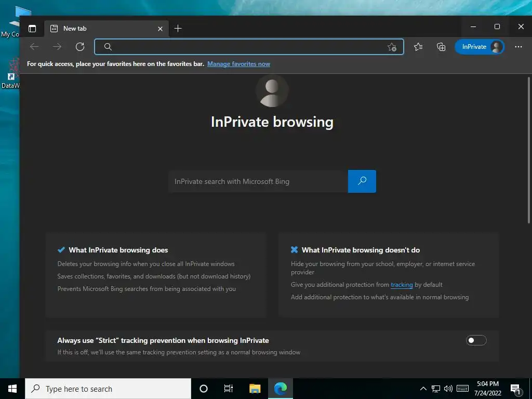Open the clock showing 5:04 PM

tap(487, 389)
